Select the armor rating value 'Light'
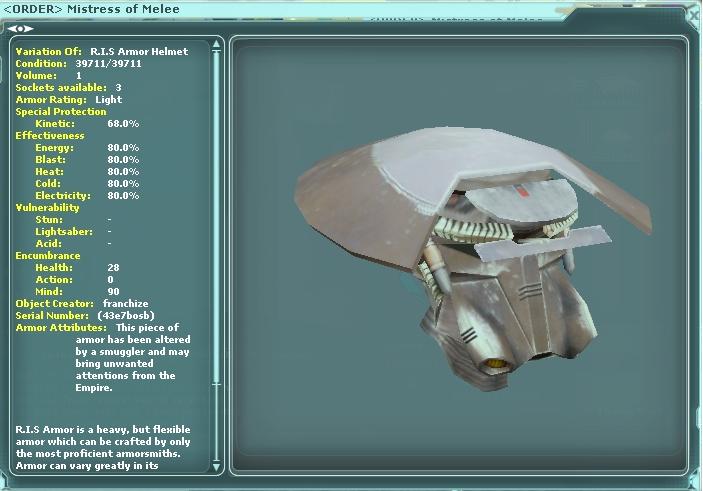Image resolution: width=703 pixels, height=491 pixels. click(x=108, y=100)
